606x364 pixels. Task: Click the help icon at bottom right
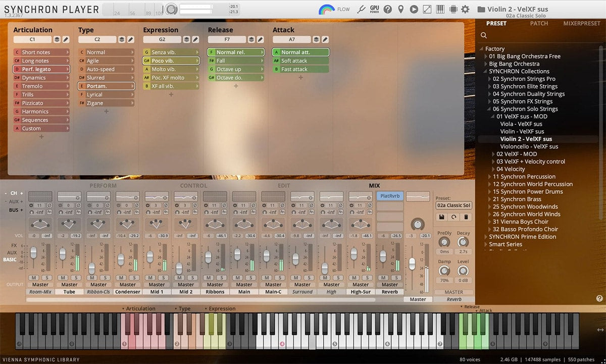[599, 298]
